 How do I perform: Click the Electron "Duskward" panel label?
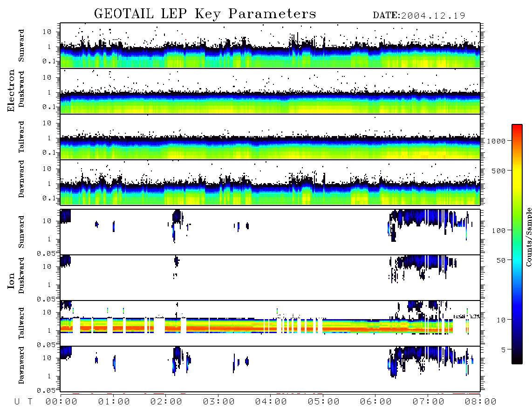click(x=21, y=89)
